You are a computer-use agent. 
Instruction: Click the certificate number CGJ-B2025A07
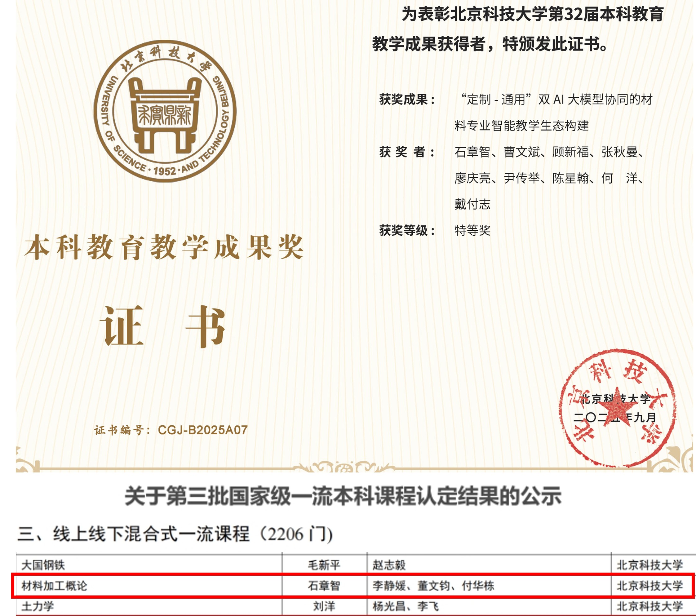point(203,430)
